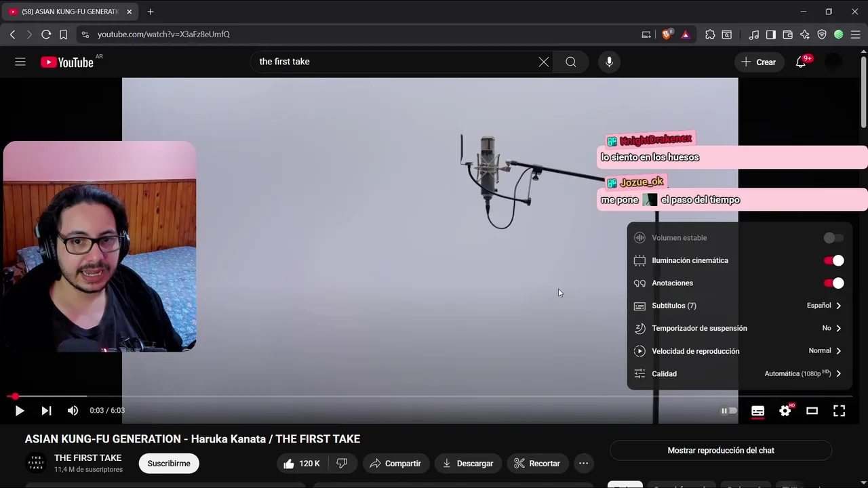The image size is (868, 488).
Task: Click the Descargar button
Action: pos(468,464)
